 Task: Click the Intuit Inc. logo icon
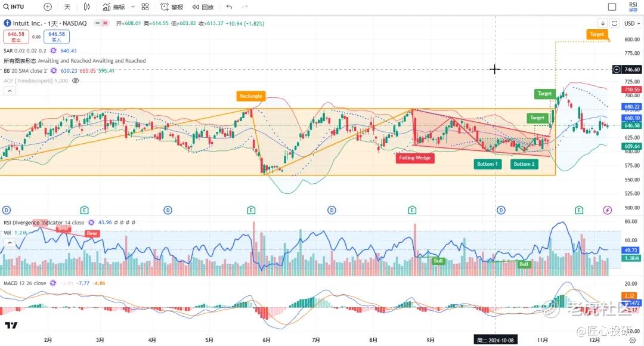7,23
